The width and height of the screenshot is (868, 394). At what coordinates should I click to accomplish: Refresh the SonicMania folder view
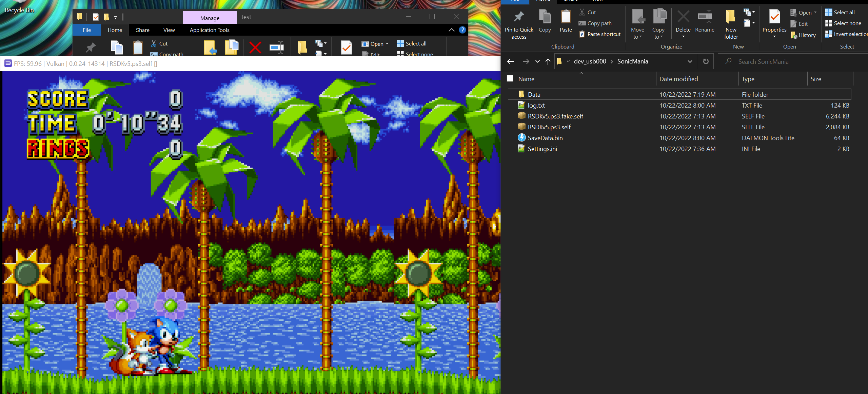706,61
